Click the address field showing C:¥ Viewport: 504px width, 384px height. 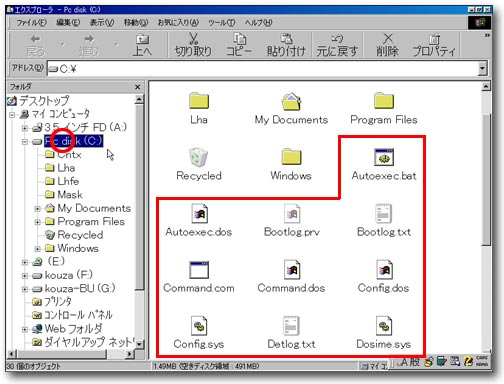[x=262, y=69]
